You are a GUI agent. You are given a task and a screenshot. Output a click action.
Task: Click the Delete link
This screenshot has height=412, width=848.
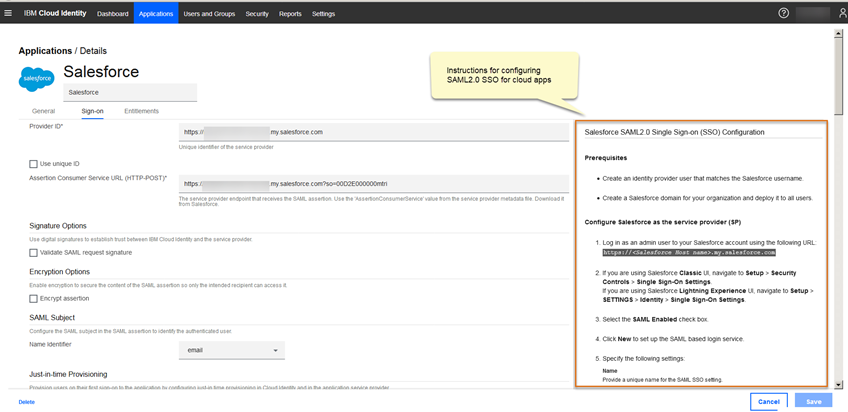[x=26, y=402]
